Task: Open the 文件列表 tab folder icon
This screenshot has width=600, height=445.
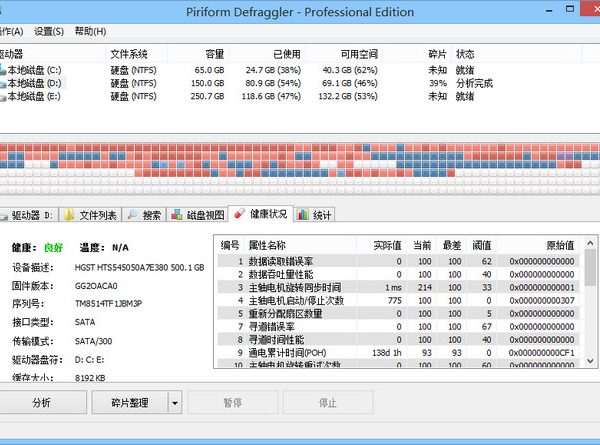Action: click(x=69, y=215)
